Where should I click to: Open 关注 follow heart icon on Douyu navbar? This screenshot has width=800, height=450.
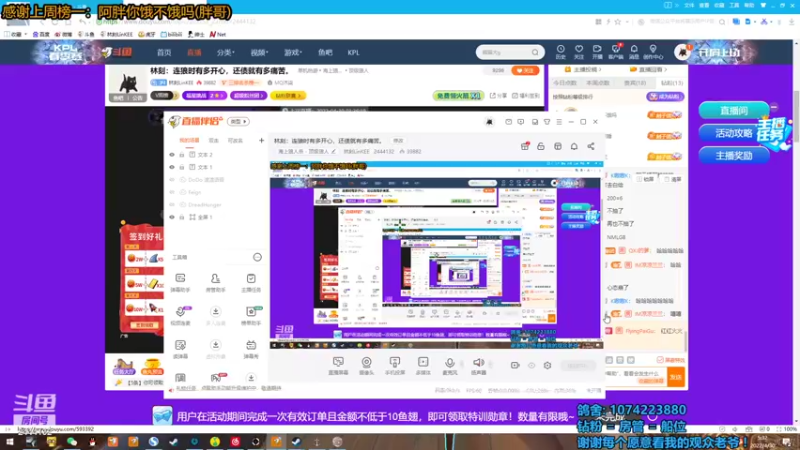[579, 52]
